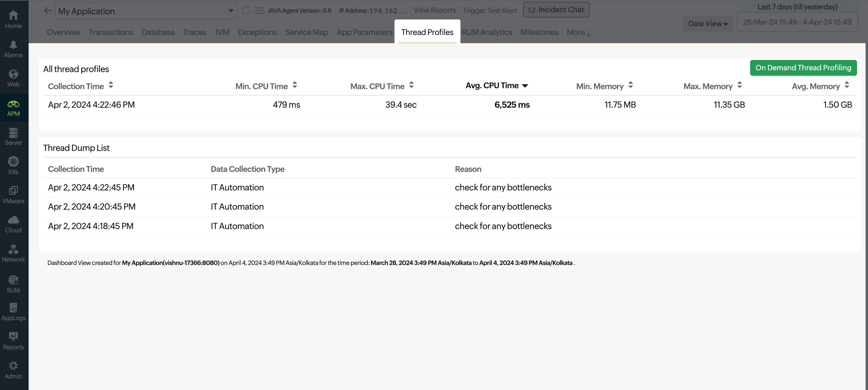
Task: Expand the Collection Time sort toggle
Action: tap(111, 86)
